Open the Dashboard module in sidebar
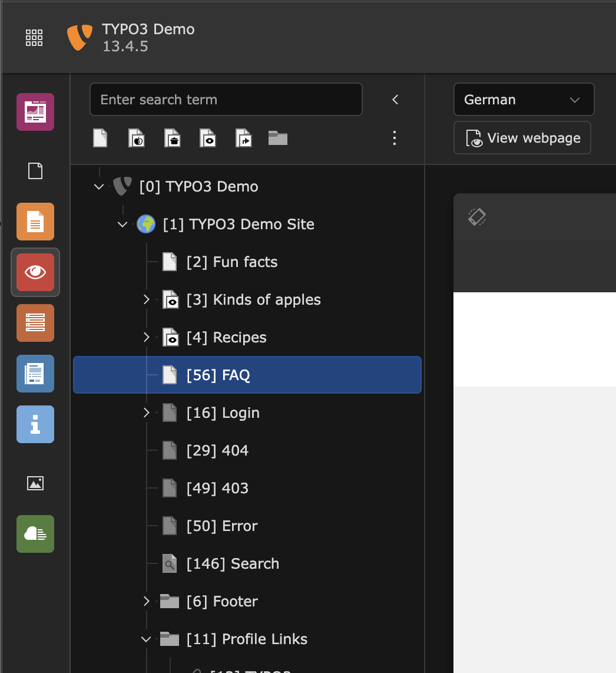 (35, 112)
